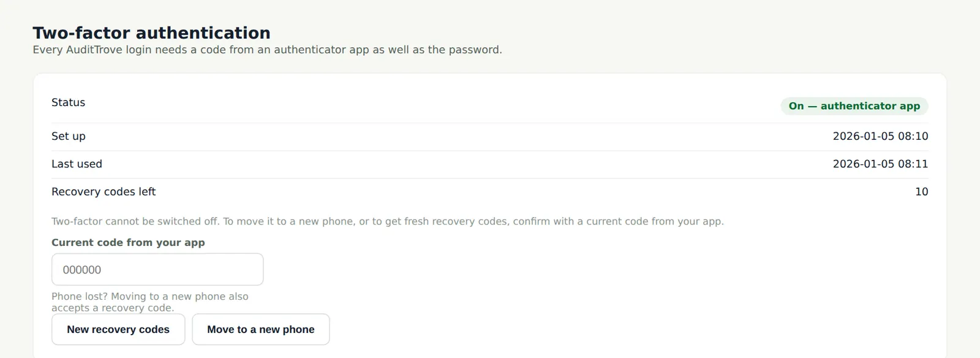
Task: Click the Last used row label
Action: (x=77, y=164)
